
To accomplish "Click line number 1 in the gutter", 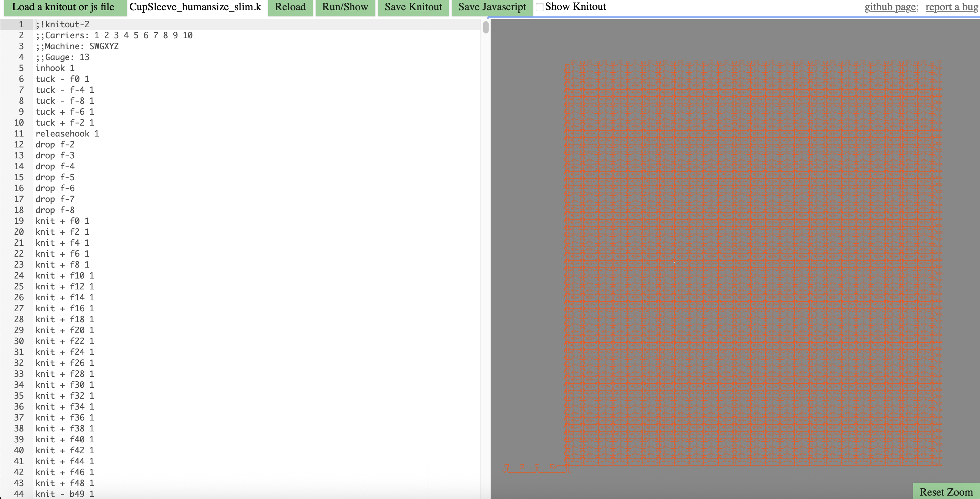I will point(21,24).
